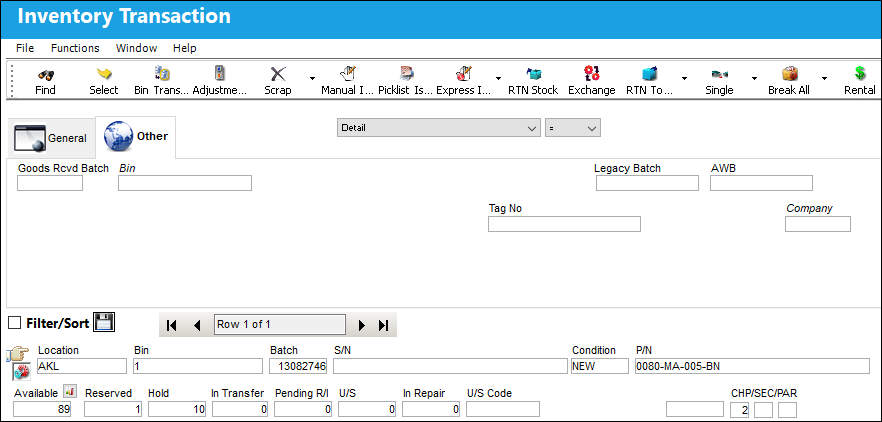Click the red icon under the pointing hand

click(x=21, y=372)
